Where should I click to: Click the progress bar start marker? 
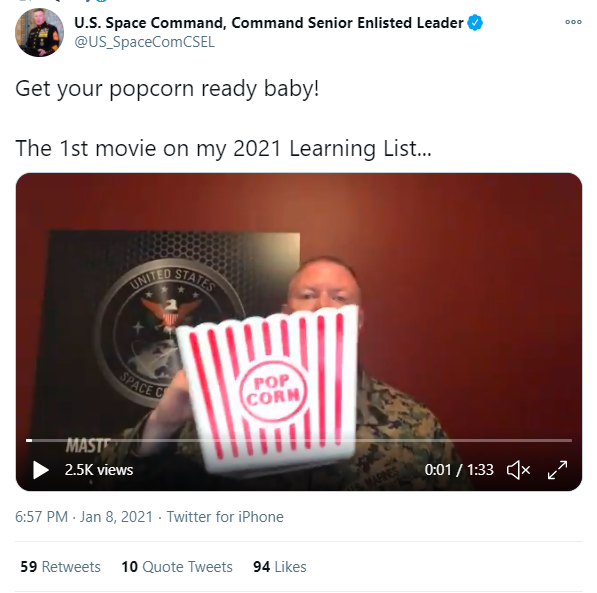29,440
